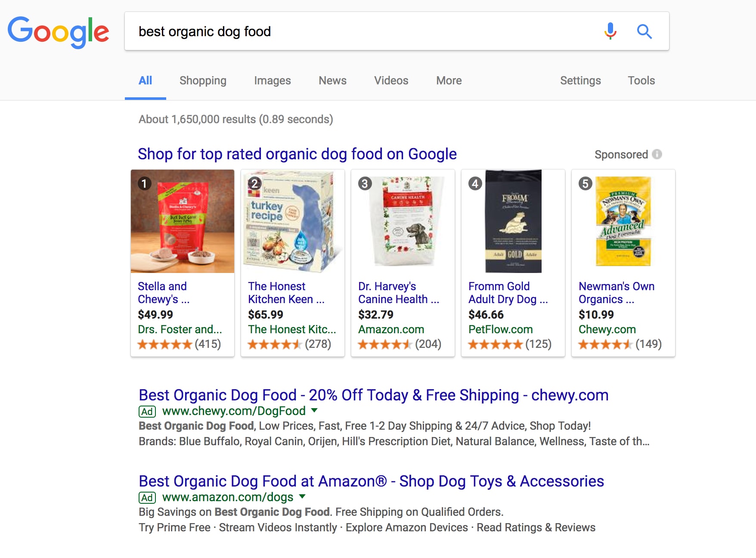Click the Sponsored label

[621, 155]
